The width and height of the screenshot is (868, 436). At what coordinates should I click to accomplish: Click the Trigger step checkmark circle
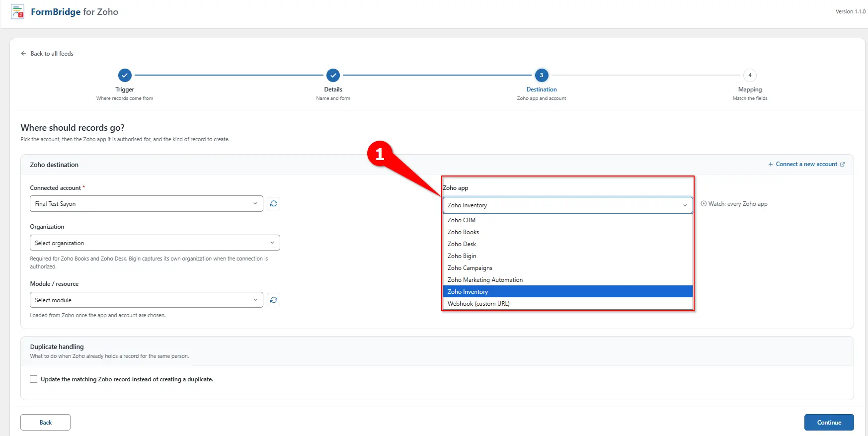tap(125, 76)
